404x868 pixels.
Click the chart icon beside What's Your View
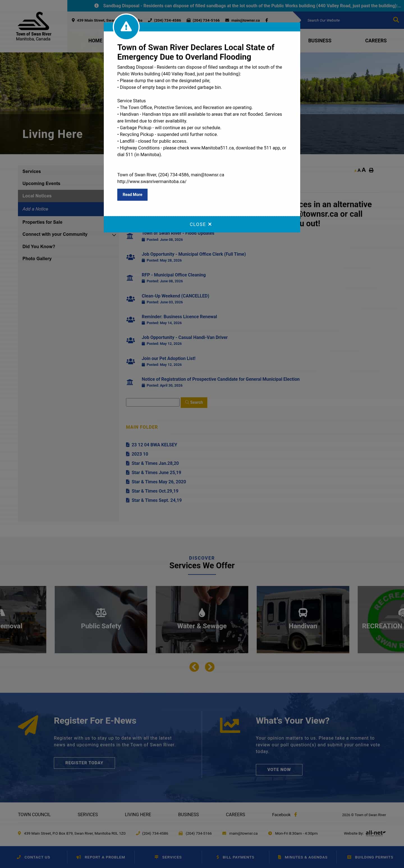230,725
